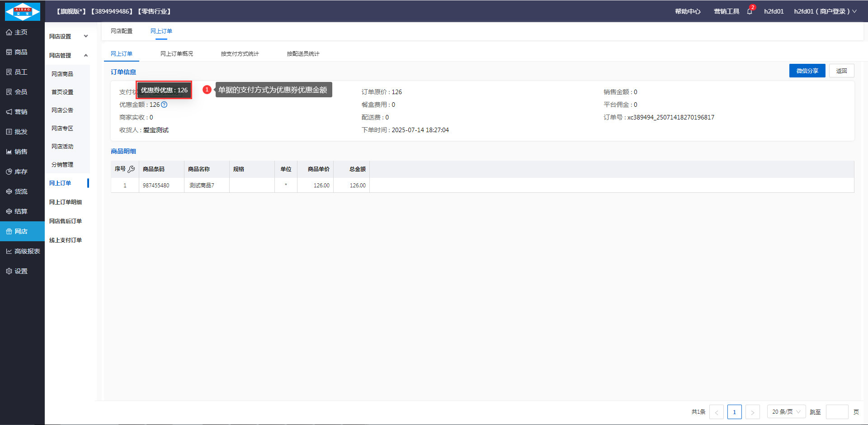Viewport: 868px width, 425px height.
Task: Select 网店售后订单 in submenu
Action: tap(66, 221)
